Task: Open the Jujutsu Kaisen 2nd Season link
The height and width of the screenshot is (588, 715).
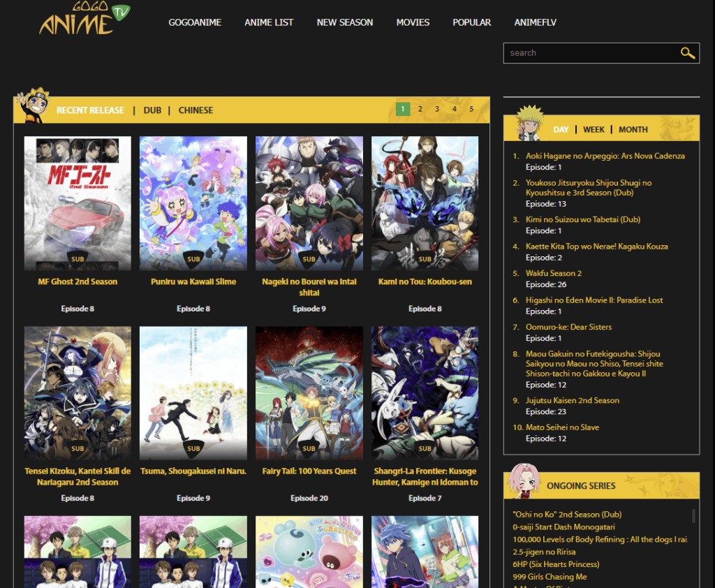Action: [x=573, y=400]
